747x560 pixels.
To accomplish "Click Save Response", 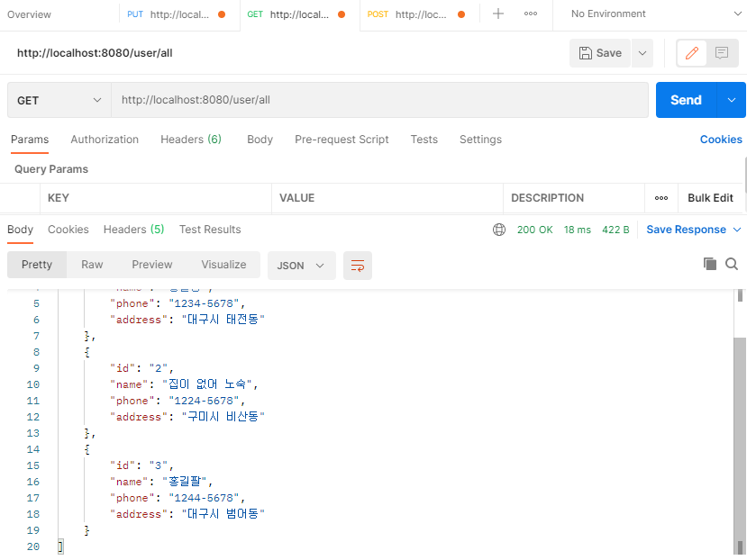I will tap(686, 230).
